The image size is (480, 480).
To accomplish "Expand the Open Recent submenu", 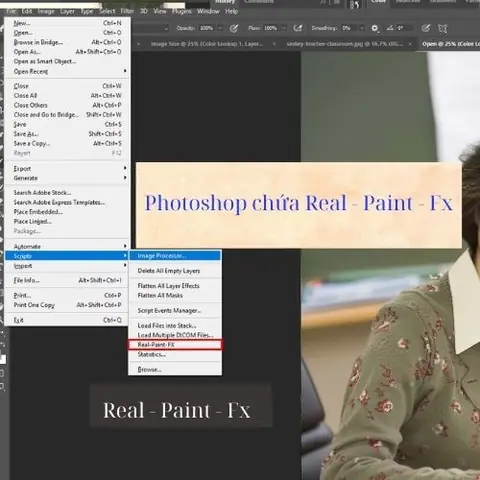I will tap(66, 71).
